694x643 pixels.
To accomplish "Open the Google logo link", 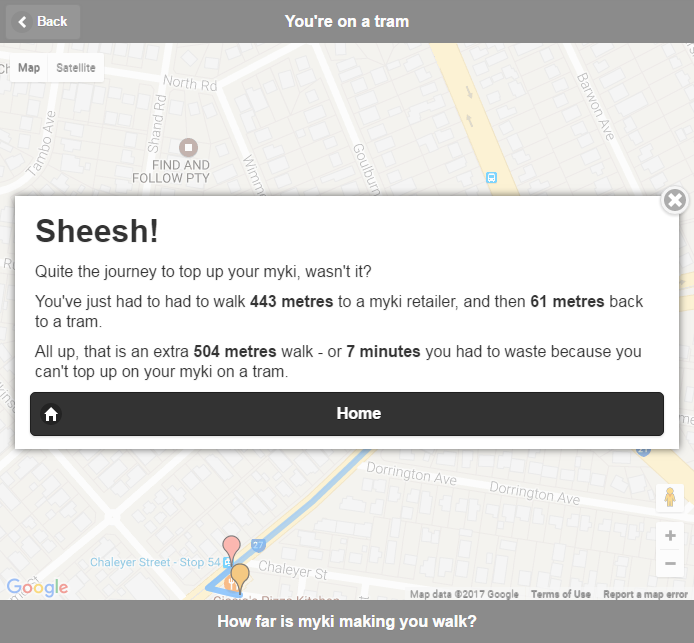I will point(38,587).
